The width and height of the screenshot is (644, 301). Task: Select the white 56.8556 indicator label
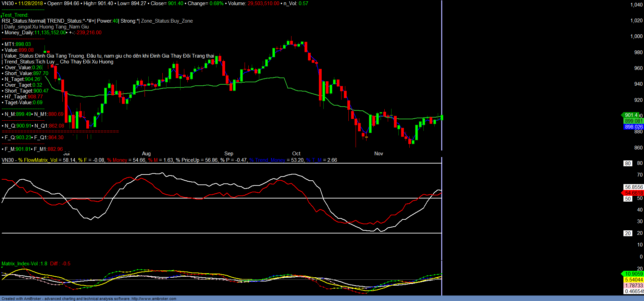pyautogui.click(x=633, y=187)
